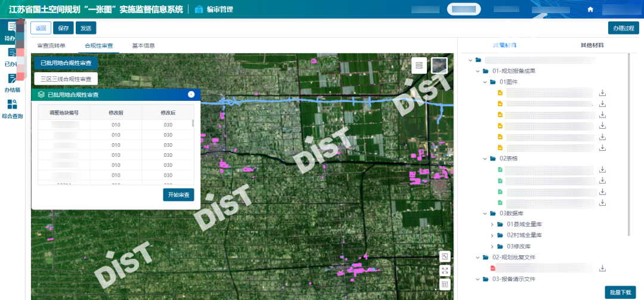The width and height of the screenshot is (644, 300).
Task: Click the 03数据库 folder icon
Action: pos(493,214)
